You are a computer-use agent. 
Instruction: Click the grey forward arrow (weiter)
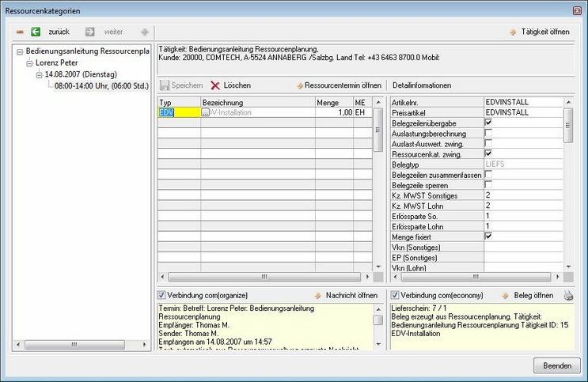89,32
